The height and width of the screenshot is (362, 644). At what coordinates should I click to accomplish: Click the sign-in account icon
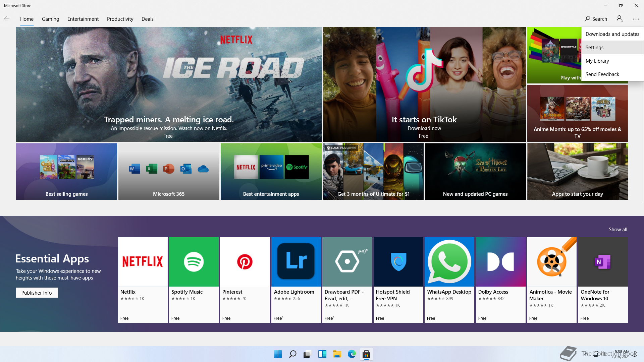click(620, 19)
